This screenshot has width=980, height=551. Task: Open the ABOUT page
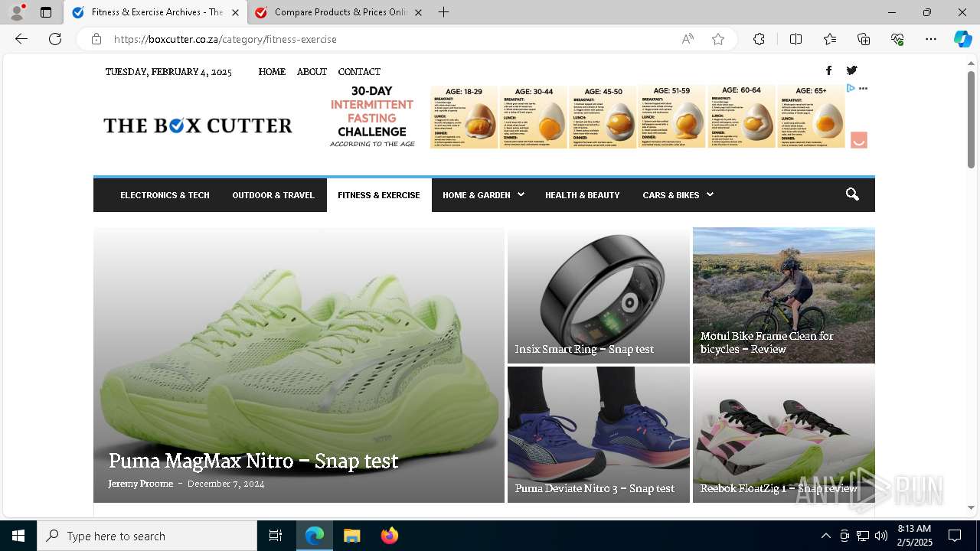coord(312,72)
